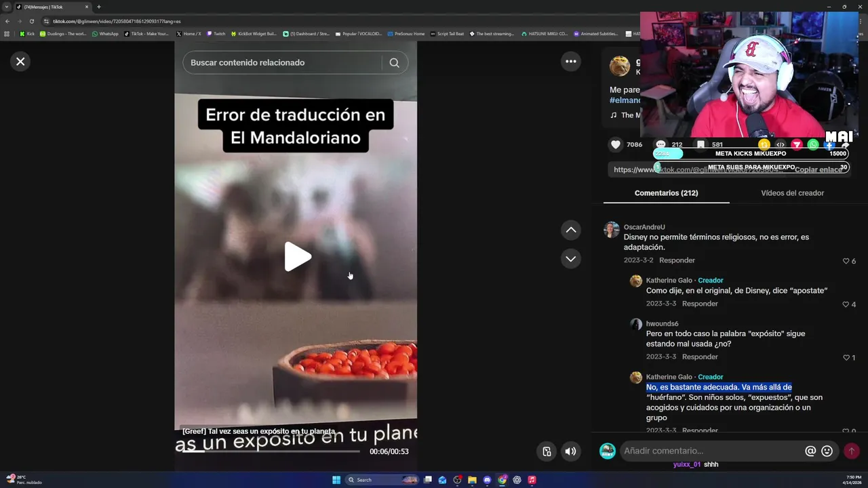Open a new browser tab with plus

point(98,7)
